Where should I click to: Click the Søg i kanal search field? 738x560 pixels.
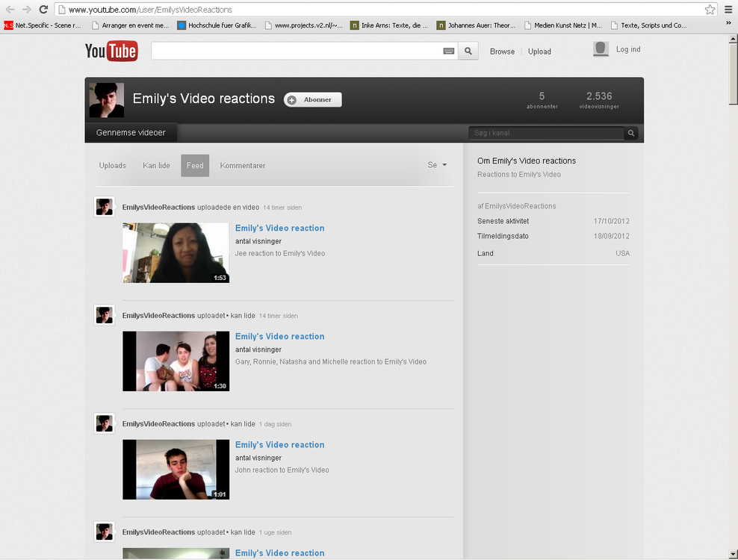tap(547, 133)
